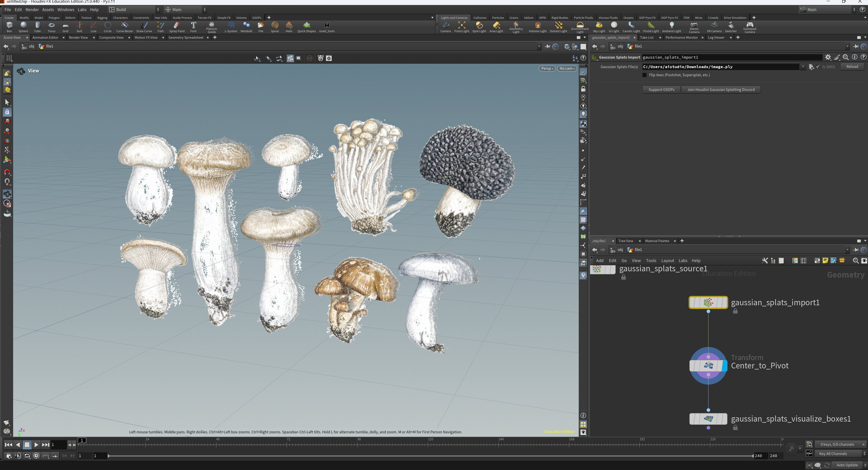868x470 pixels.
Task: Enable Flip Axes checkbox
Action: [644, 75]
